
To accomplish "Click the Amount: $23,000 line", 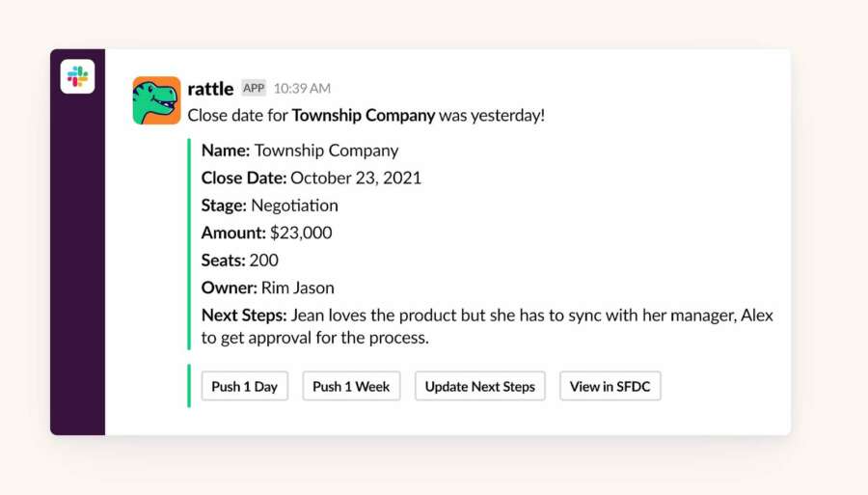I will (x=266, y=233).
